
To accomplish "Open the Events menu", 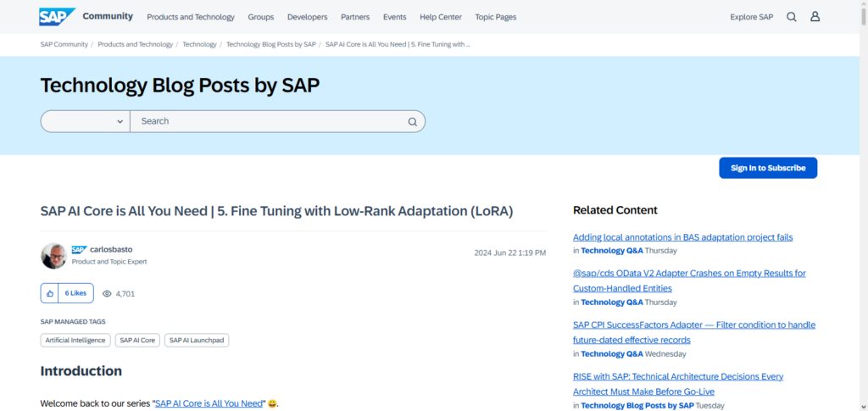I will point(395,17).
